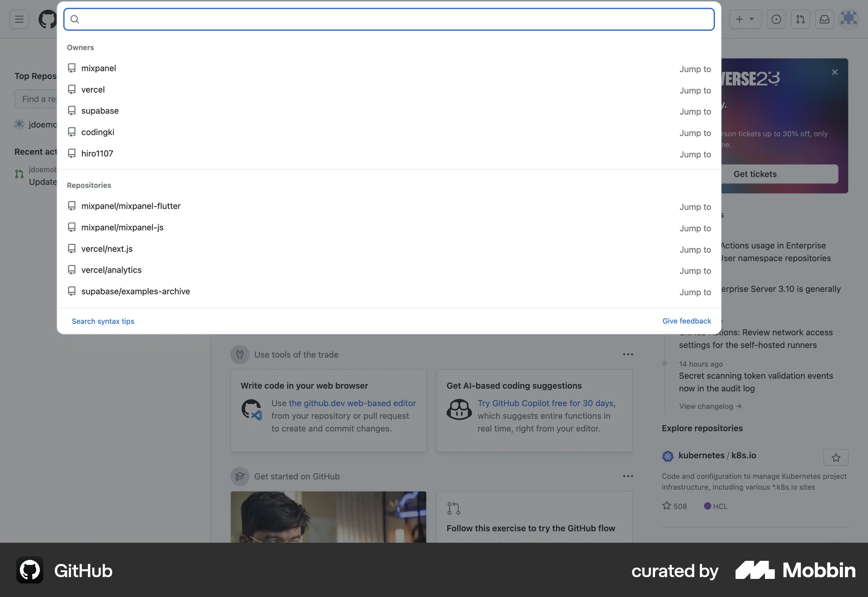This screenshot has height=597, width=868.
Task: Open the kebab menu for Get started on GitHub
Action: pos(628,476)
